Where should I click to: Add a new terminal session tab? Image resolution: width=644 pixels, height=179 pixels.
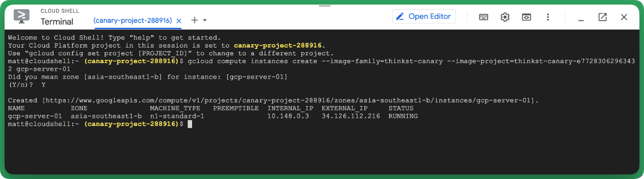pyautogui.click(x=194, y=21)
